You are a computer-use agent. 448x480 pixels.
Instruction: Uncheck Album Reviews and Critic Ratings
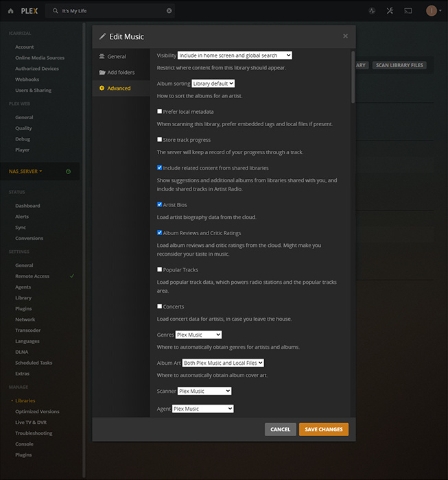point(160,232)
